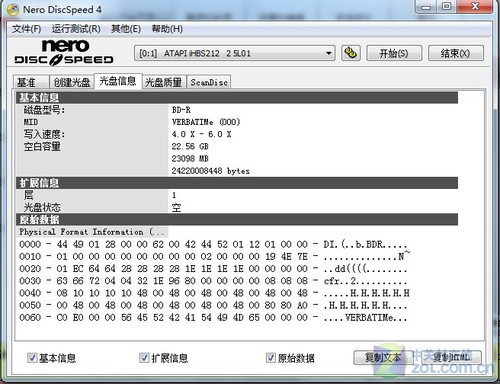This screenshot has height=384, width=500.
Task: Open the ATAPI iHBS212 drive dropdown
Action: [234, 53]
